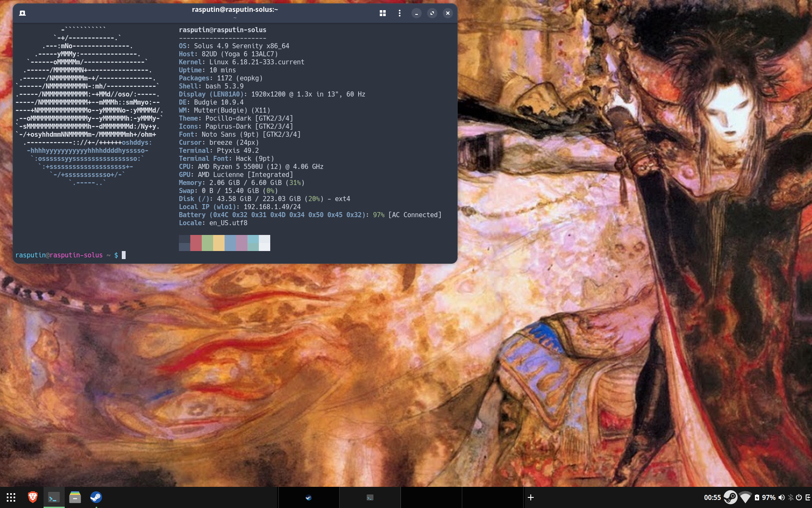
Task: Open the file manager from the panel
Action: (75, 497)
